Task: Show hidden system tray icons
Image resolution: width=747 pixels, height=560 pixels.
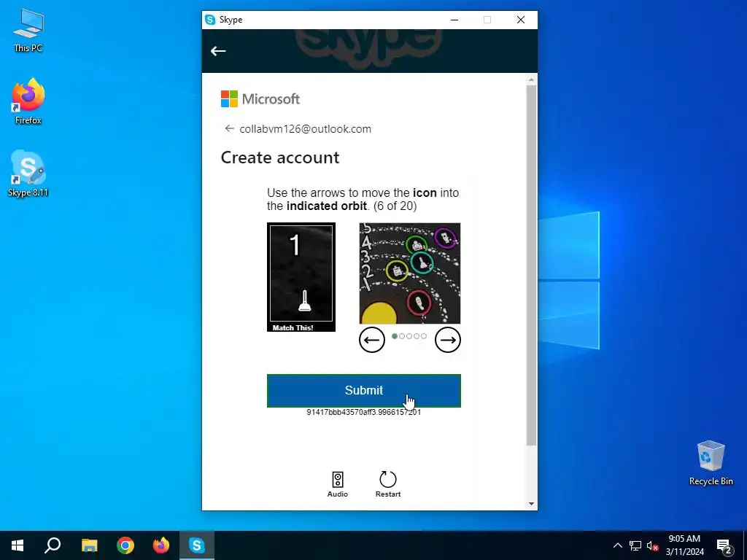Action: (x=617, y=545)
